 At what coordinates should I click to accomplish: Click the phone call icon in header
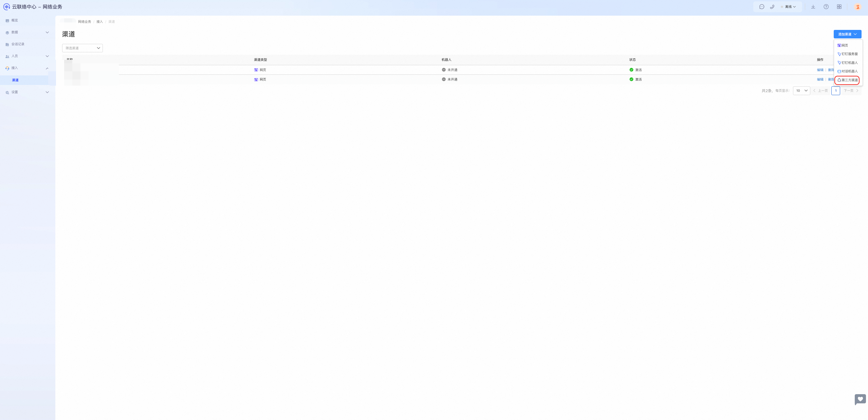[772, 7]
